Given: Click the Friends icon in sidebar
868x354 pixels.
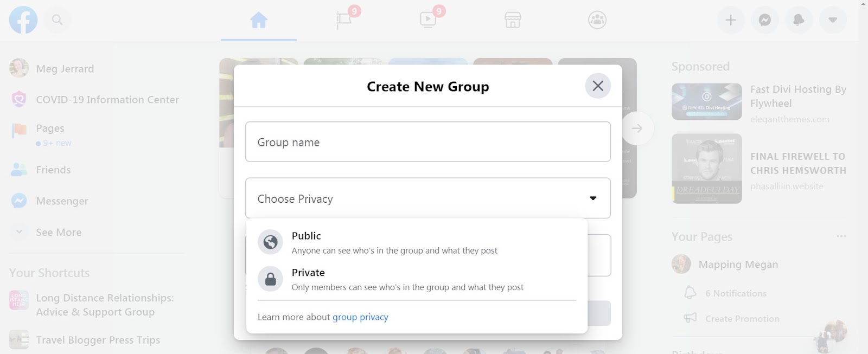Looking at the screenshot, I should coord(19,170).
